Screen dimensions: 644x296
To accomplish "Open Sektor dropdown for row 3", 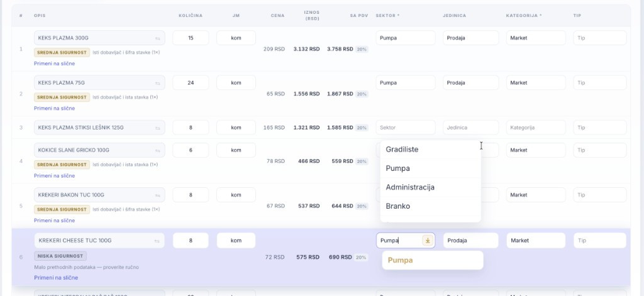I will [406, 128].
